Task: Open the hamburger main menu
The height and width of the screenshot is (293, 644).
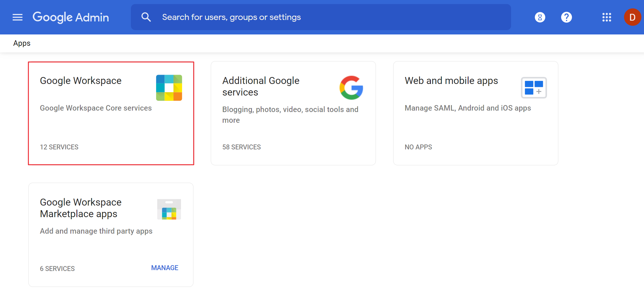Action: point(17,17)
